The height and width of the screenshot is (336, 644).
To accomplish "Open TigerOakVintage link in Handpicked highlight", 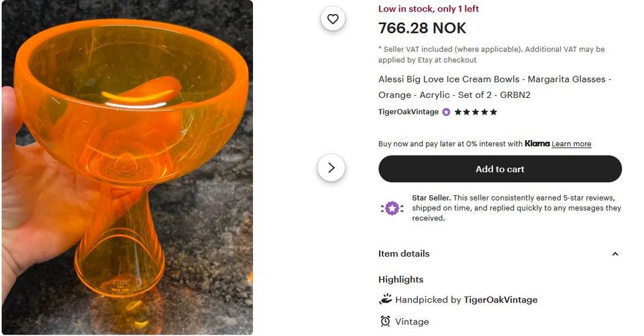I will click(x=500, y=300).
